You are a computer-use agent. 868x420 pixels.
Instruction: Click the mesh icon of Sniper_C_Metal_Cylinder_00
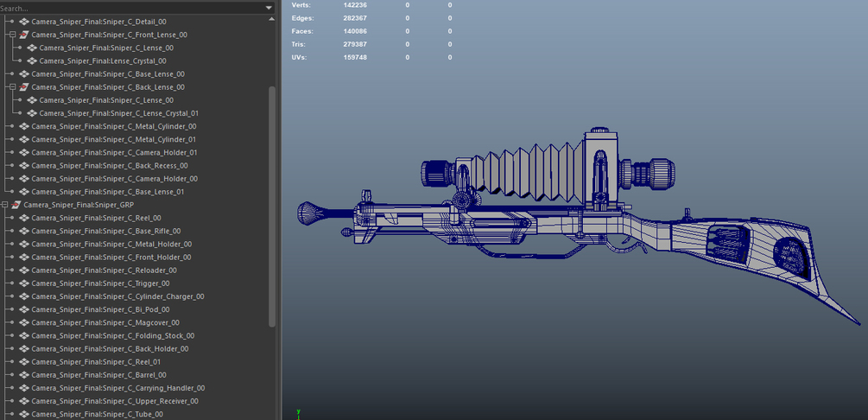click(x=24, y=126)
